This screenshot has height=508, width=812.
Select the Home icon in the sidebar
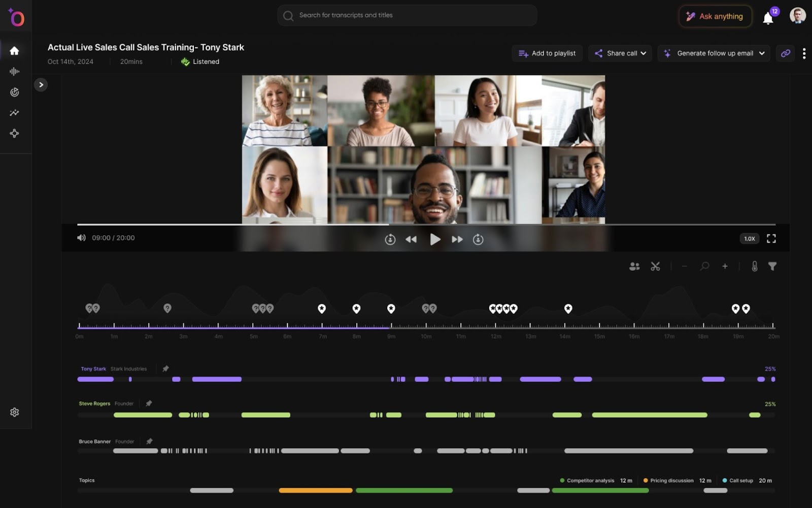[15, 50]
